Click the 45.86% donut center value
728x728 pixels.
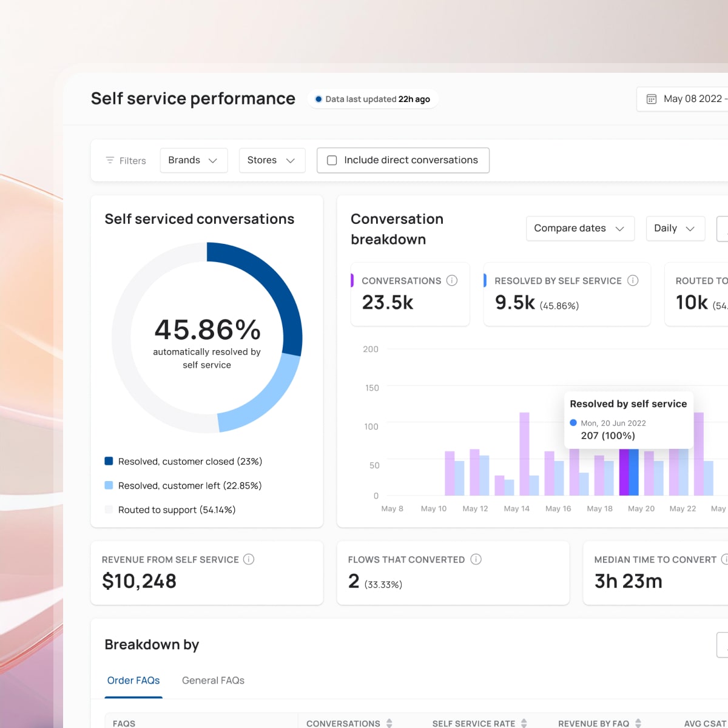coord(207,329)
